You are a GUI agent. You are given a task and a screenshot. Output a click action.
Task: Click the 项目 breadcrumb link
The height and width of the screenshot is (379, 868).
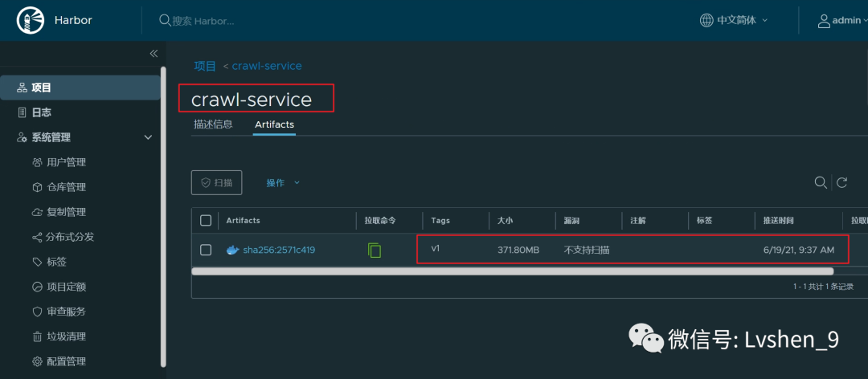coord(205,66)
